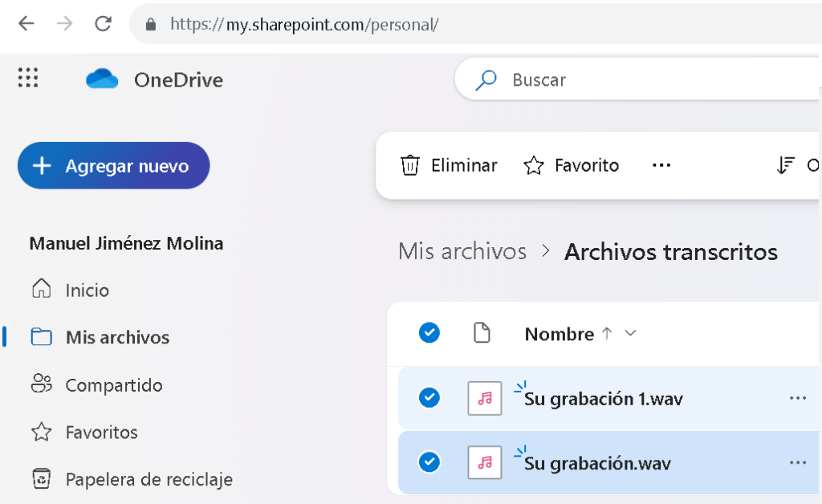Open Favoritos in the sidebar
The width and height of the screenshot is (822, 504).
click(84, 433)
